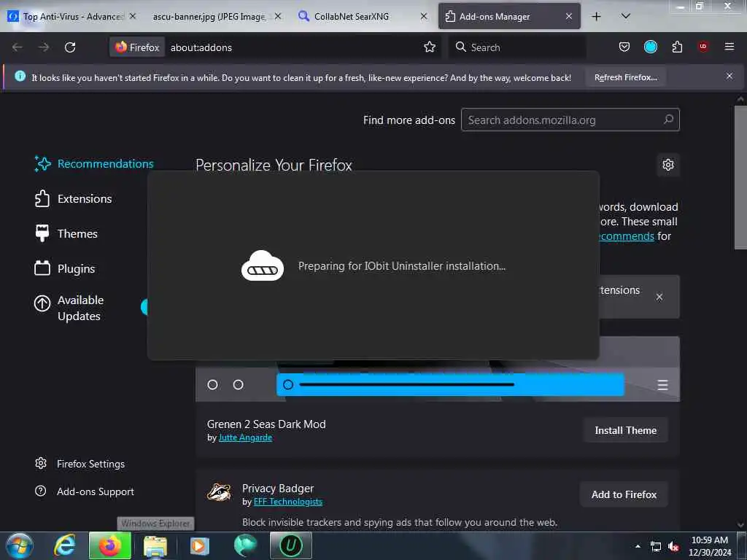Click the Personalize Your Firefox heading
This screenshot has width=747, height=560.
274,166
